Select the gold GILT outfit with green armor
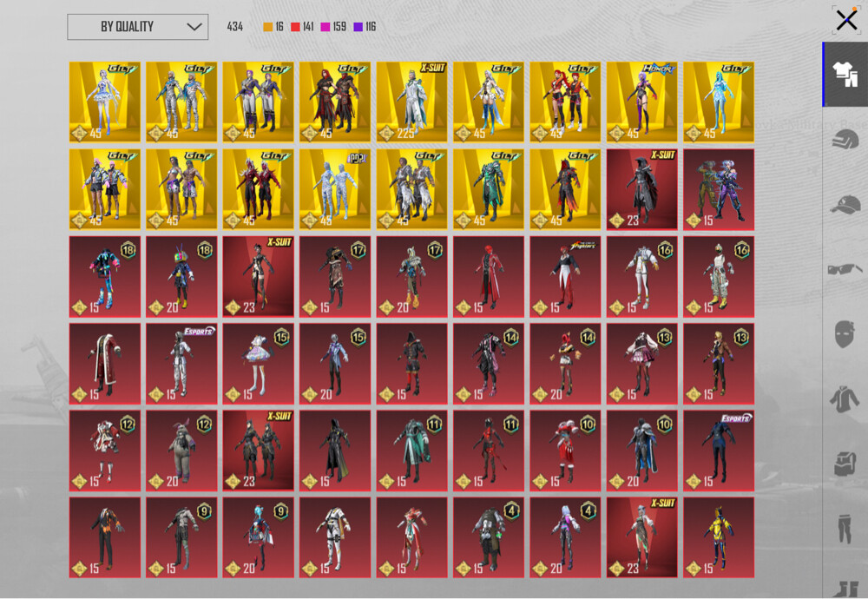Viewport: 868px width, 599px height. point(488,188)
